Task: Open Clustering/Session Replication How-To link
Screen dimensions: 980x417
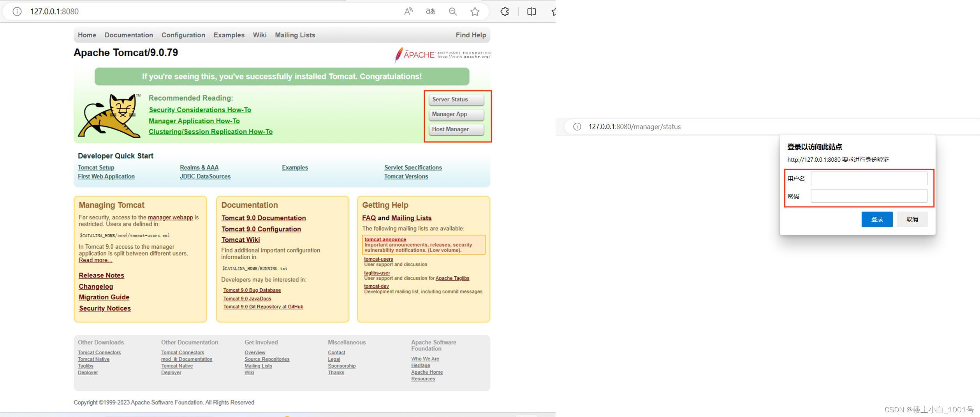Action: 211,132
